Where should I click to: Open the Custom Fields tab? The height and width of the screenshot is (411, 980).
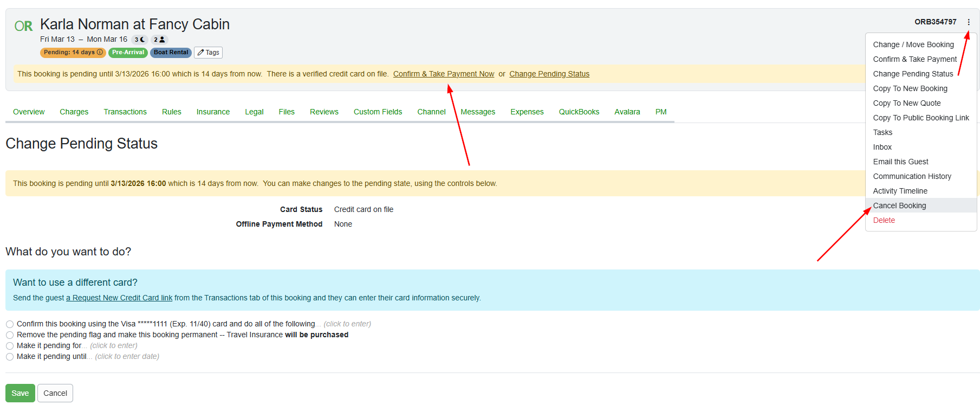click(x=378, y=112)
